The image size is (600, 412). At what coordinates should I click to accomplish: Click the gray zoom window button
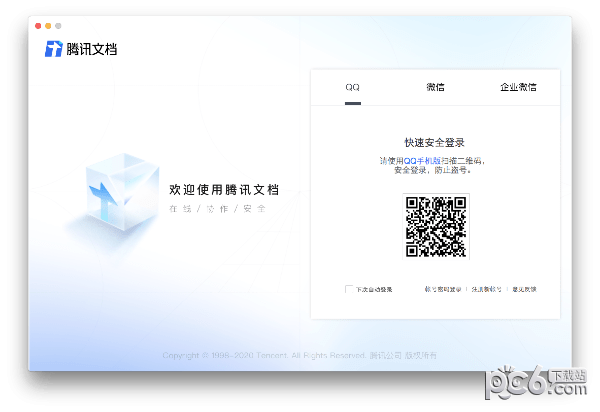58,26
